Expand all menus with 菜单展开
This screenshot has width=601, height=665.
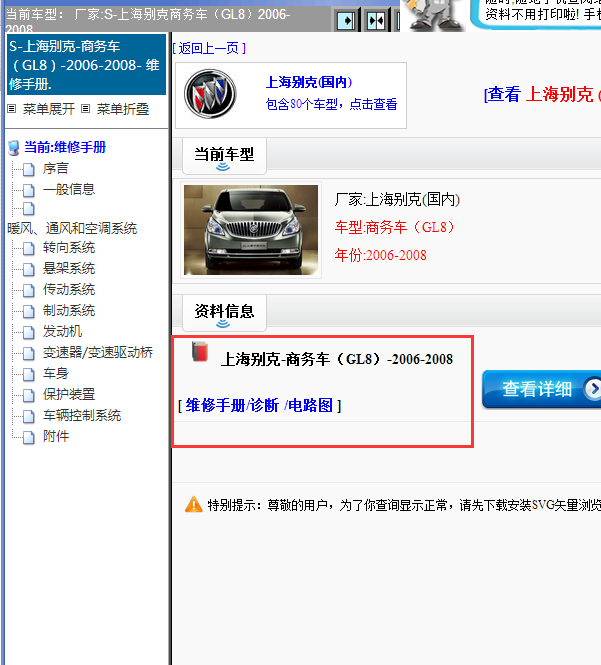[x=49, y=109]
